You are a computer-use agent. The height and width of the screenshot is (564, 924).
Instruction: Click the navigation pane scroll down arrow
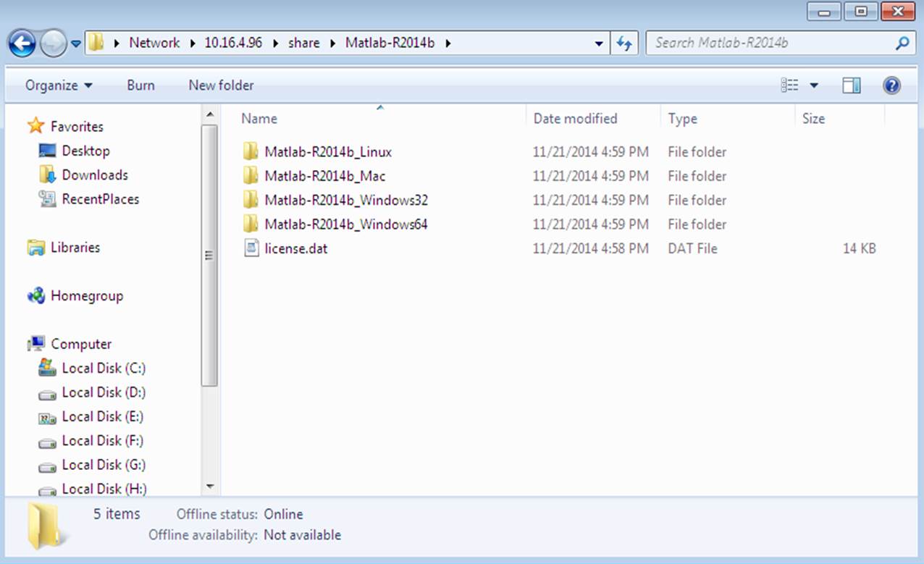point(210,487)
